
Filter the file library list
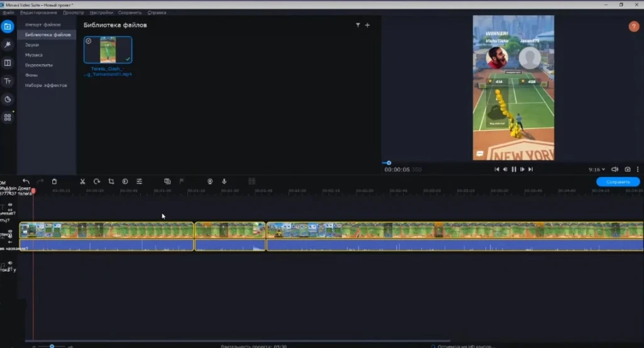(358, 25)
